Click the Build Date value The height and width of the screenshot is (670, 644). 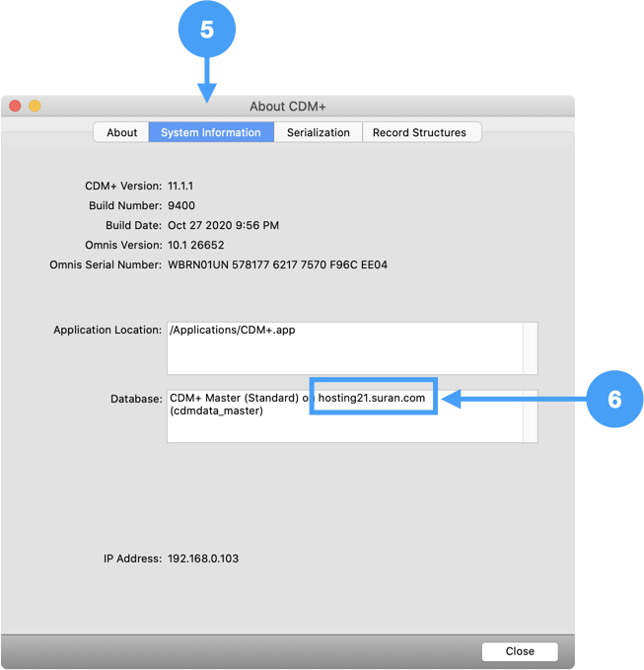[x=223, y=225]
